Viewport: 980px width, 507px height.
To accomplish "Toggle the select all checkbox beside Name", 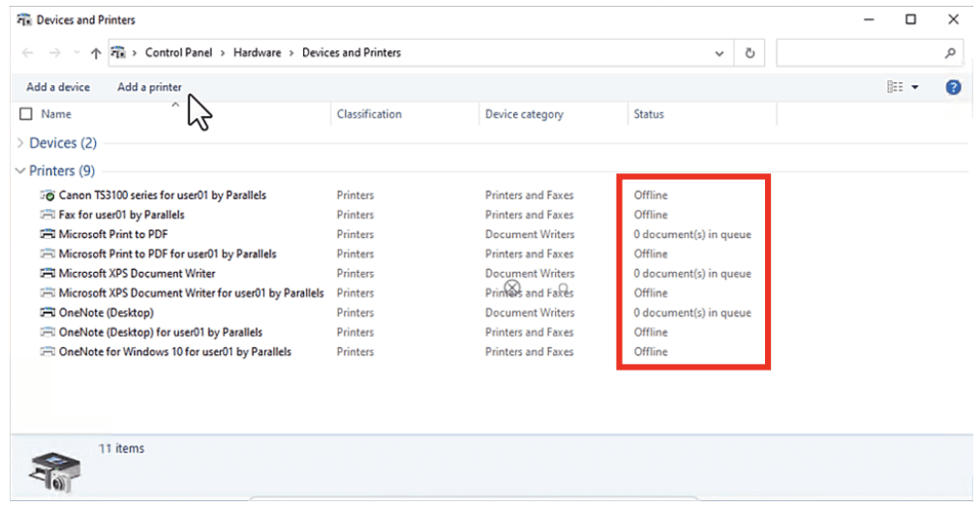I will pos(26,114).
